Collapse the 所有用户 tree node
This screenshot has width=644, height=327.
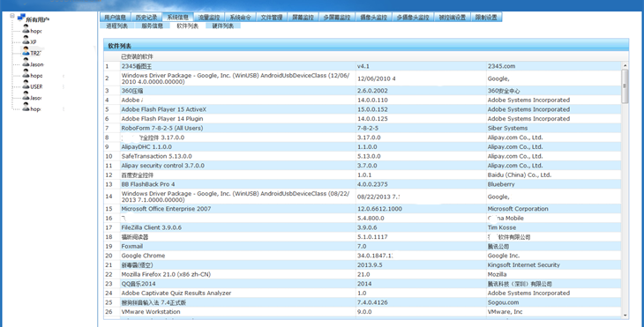click(12, 16)
